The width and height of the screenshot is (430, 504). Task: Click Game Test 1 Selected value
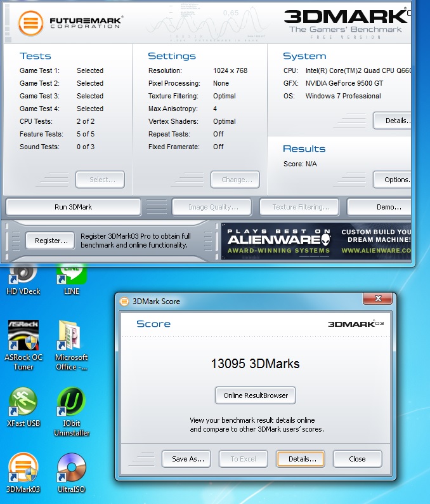90,70
